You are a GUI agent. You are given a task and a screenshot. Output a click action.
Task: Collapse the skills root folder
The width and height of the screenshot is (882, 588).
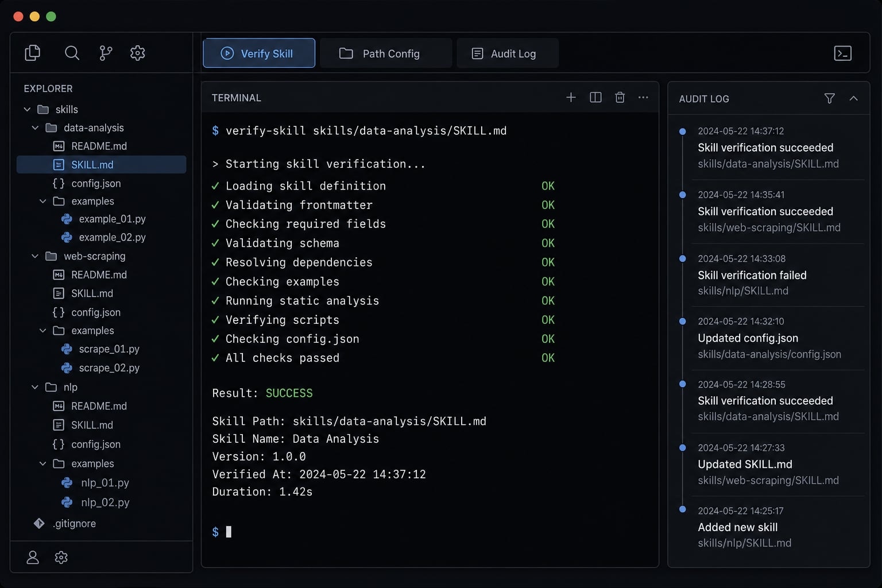[27, 109]
